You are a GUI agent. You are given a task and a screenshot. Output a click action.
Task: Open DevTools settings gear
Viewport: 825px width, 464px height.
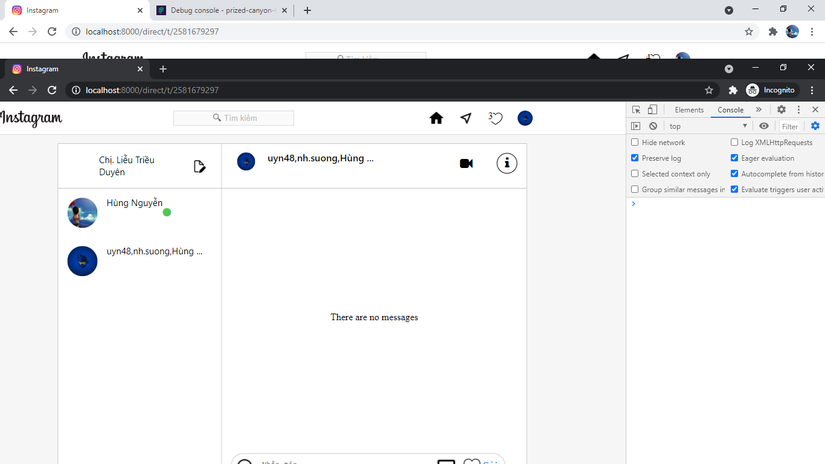(781, 109)
